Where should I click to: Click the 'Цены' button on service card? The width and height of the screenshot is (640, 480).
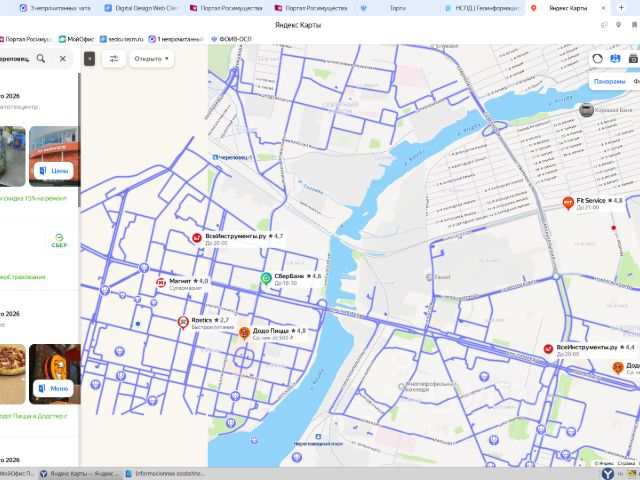point(54,171)
